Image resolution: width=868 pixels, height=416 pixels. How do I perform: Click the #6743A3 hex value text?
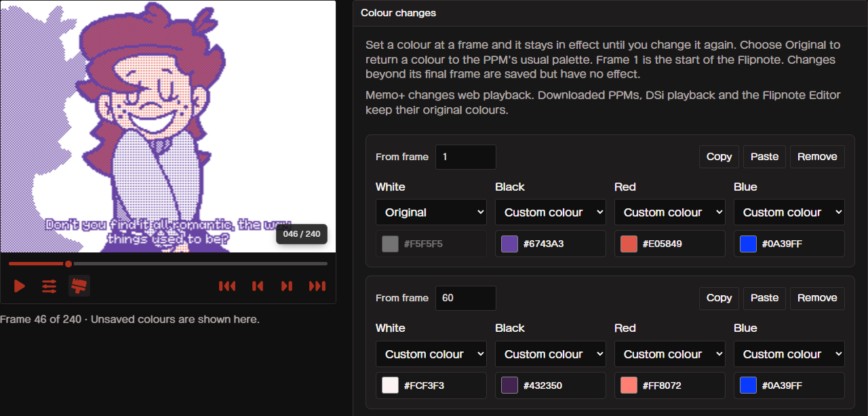pyautogui.click(x=542, y=244)
